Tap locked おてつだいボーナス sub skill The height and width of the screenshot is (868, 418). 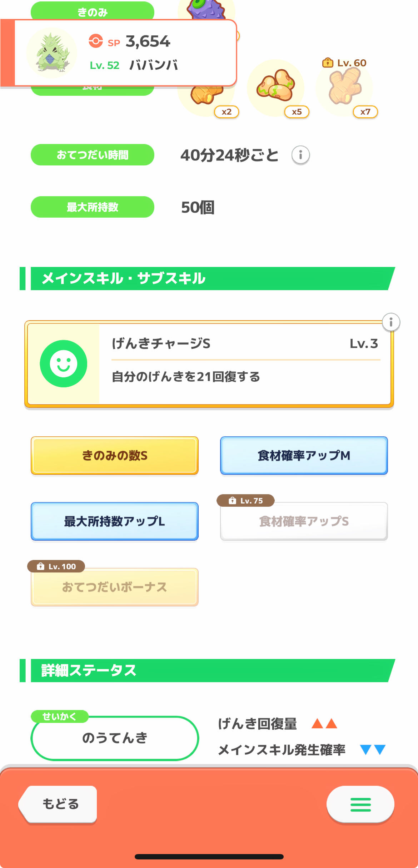115,587
